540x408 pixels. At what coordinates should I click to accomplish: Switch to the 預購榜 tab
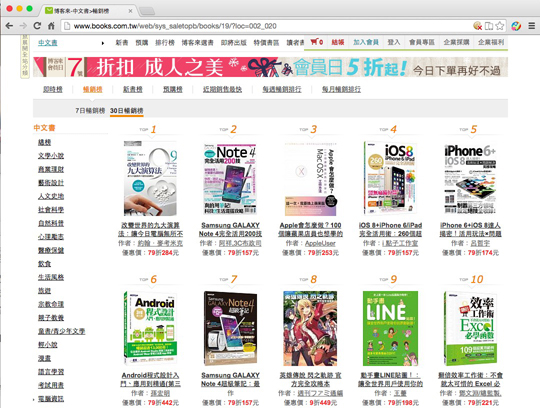[173, 89]
